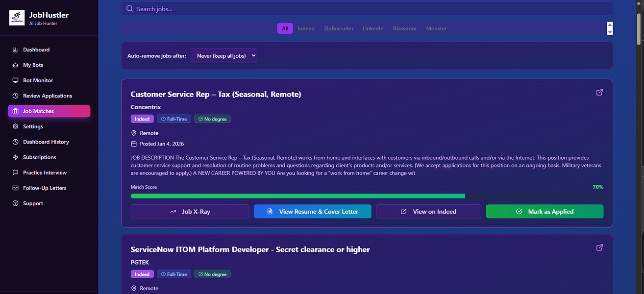The image size is (644, 294).
Task: Open the Auto-remove jobs after dropdown
Action: click(224, 56)
